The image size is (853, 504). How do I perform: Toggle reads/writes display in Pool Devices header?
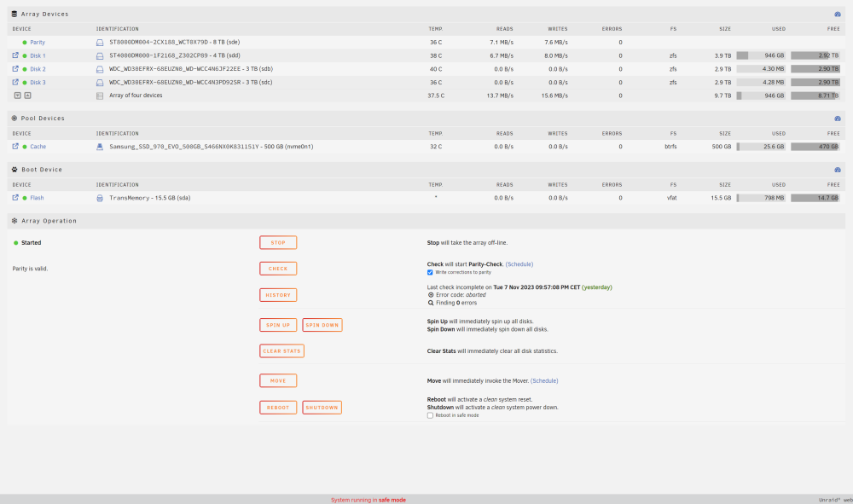[838, 118]
